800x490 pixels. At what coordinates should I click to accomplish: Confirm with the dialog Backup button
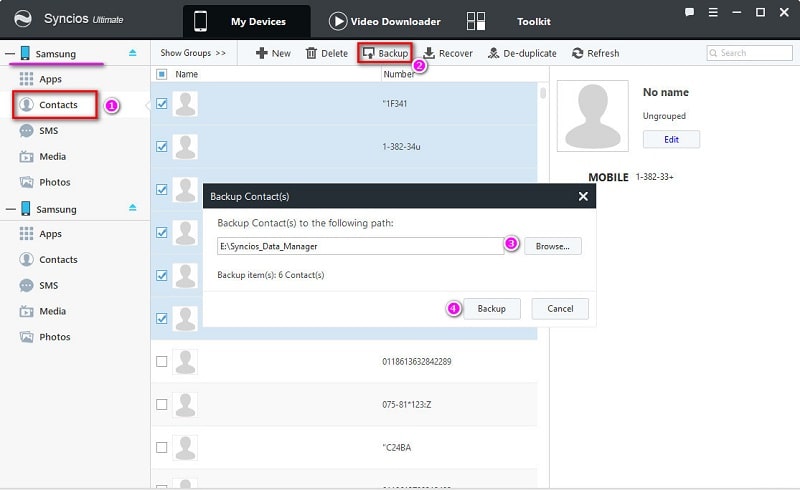tap(491, 309)
